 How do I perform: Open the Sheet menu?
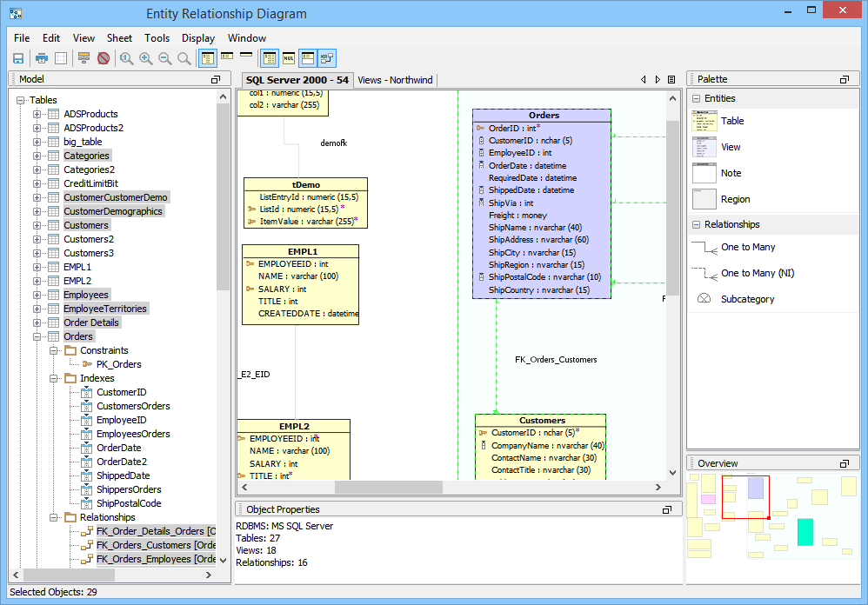pos(119,38)
